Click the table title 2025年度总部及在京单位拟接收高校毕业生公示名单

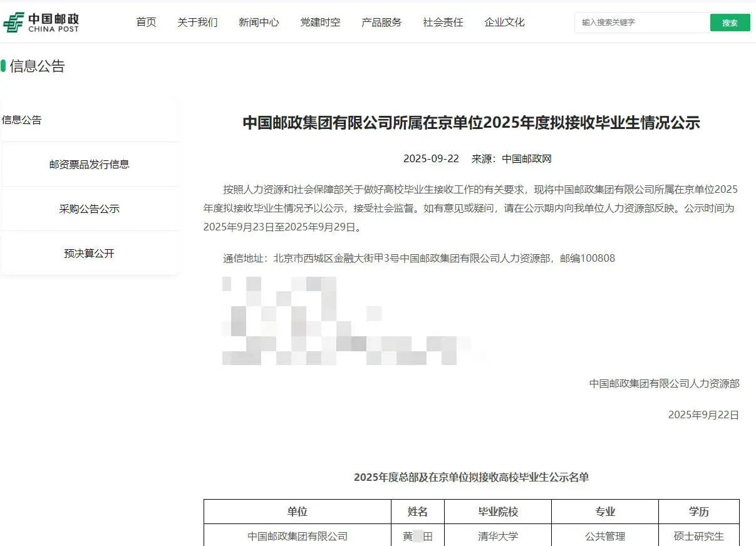pyautogui.click(x=471, y=477)
